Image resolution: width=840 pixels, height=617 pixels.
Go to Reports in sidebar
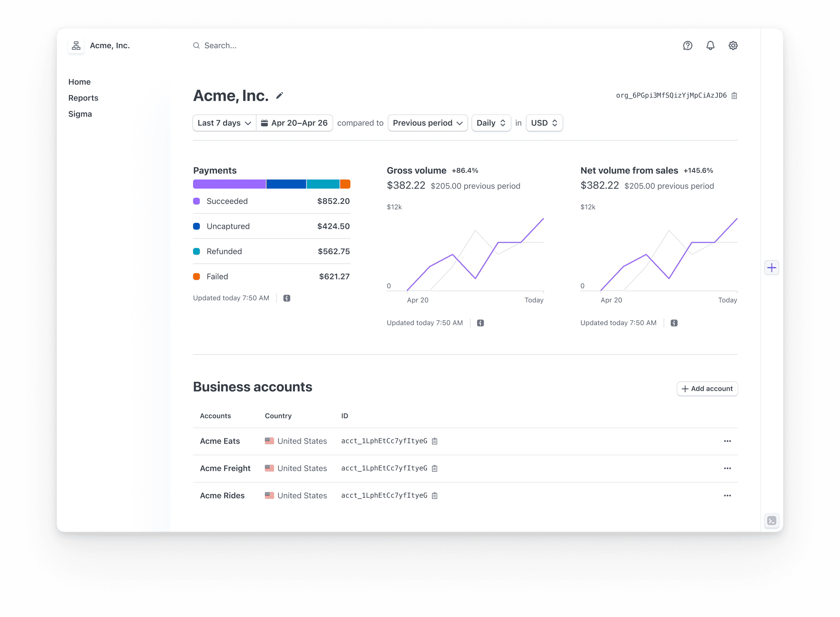click(83, 98)
